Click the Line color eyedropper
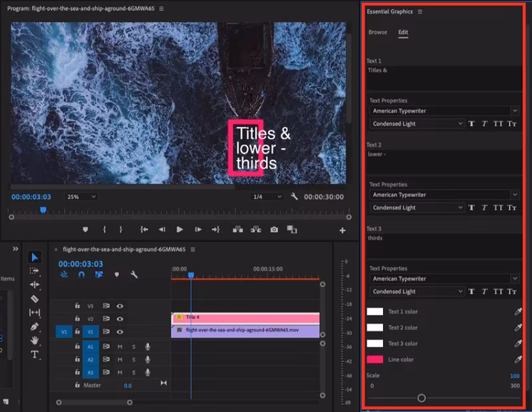The image size is (532, 412). (518, 360)
